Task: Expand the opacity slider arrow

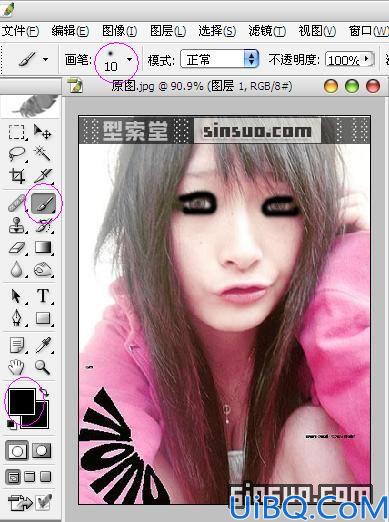Action: click(x=367, y=59)
